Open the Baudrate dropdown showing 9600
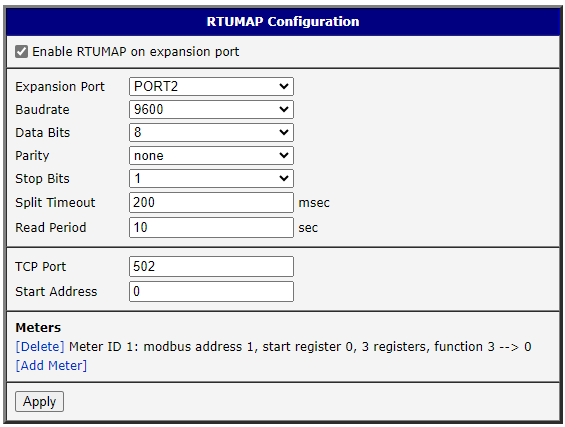Viewport: 565px width, 427px height. (211, 110)
